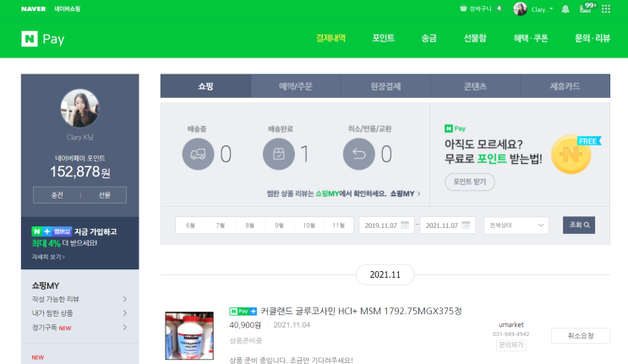Open the Naver services grid icon
Image resolution: width=628 pixels, height=364 pixels.
click(606, 8)
